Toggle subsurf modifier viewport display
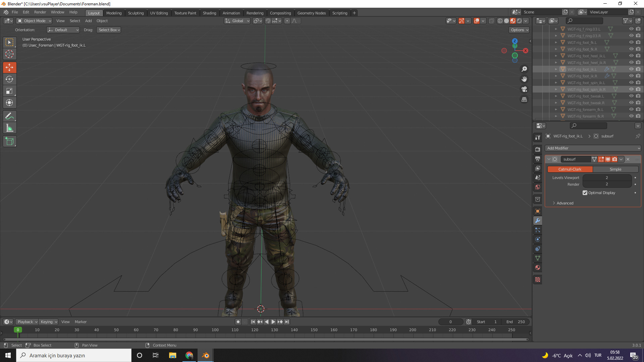This screenshot has width=644, height=362. pos(608,159)
